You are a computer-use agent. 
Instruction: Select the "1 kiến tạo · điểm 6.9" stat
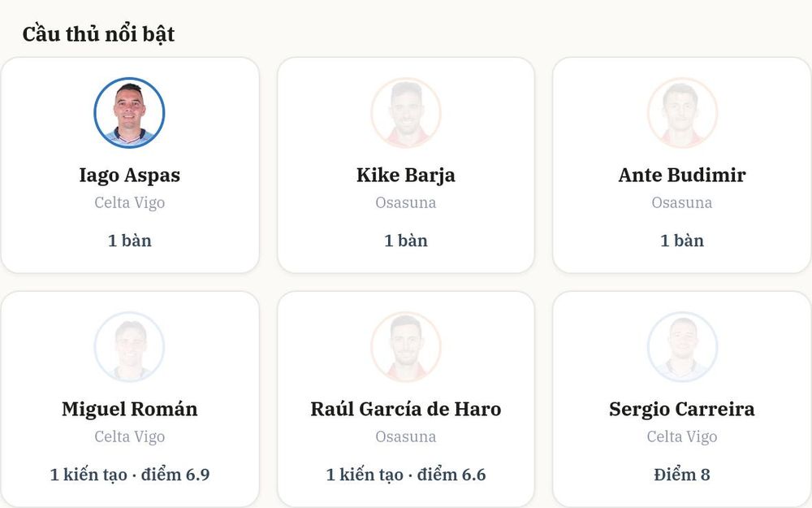(x=129, y=475)
